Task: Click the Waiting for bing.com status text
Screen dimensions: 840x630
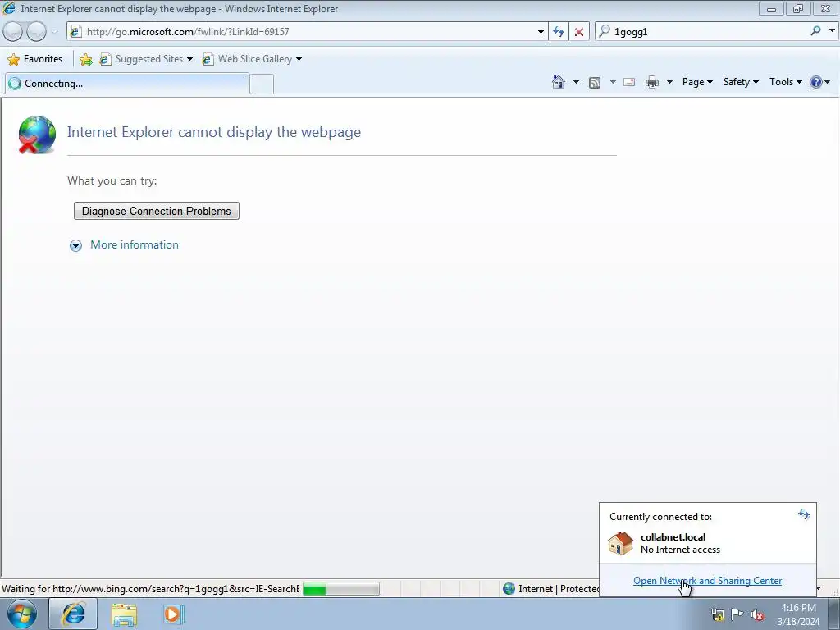Action: click(150, 589)
